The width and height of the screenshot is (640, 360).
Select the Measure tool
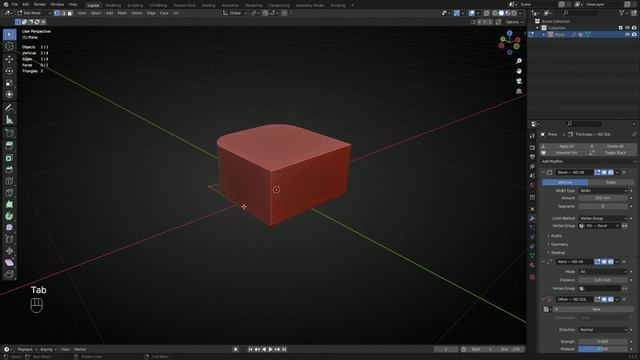pyautogui.click(x=9, y=120)
